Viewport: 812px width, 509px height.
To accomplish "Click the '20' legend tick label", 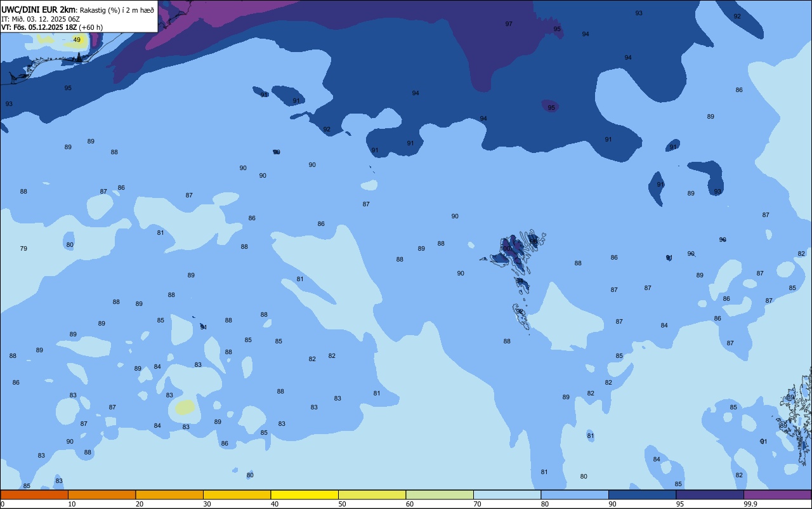I will (x=140, y=504).
